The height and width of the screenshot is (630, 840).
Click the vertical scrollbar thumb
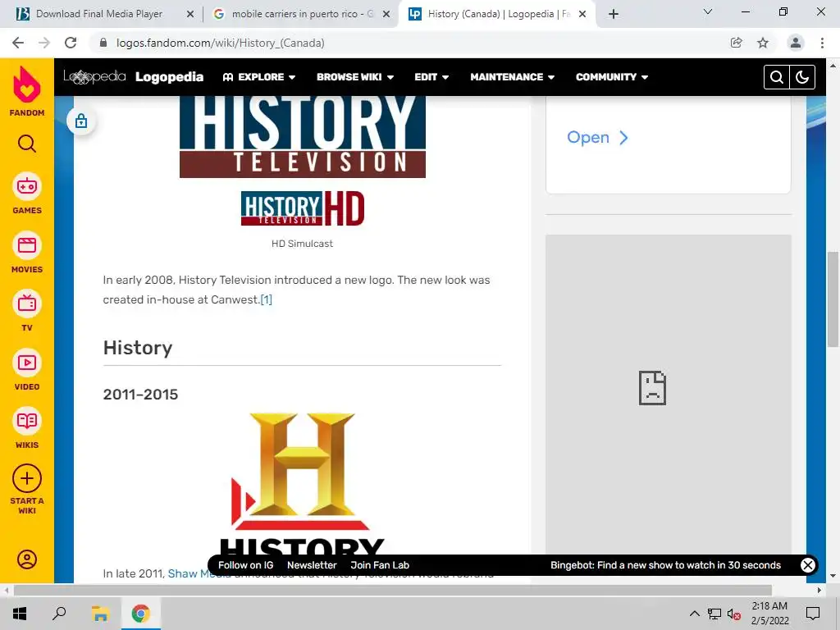tap(833, 299)
